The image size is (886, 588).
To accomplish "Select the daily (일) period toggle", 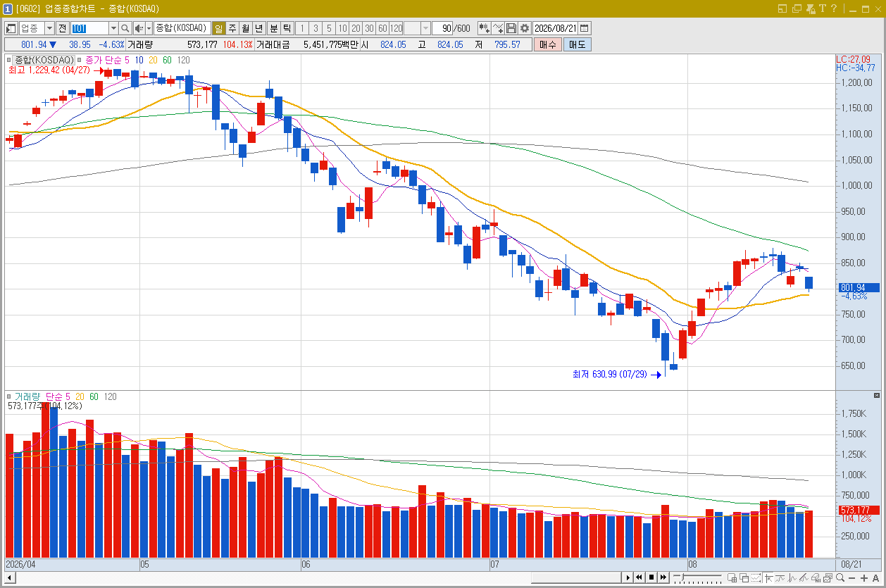I will (218, 28).
